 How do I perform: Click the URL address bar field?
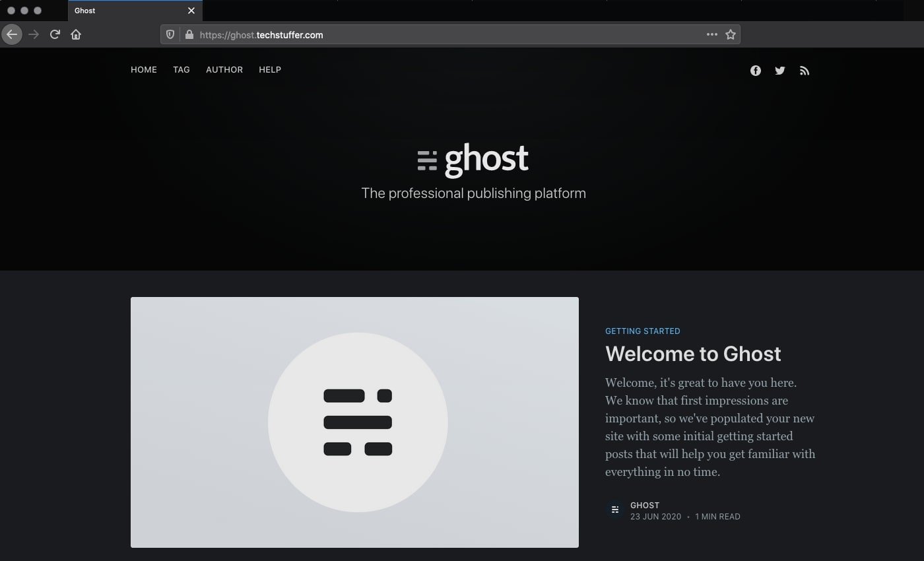click(449, 34)
